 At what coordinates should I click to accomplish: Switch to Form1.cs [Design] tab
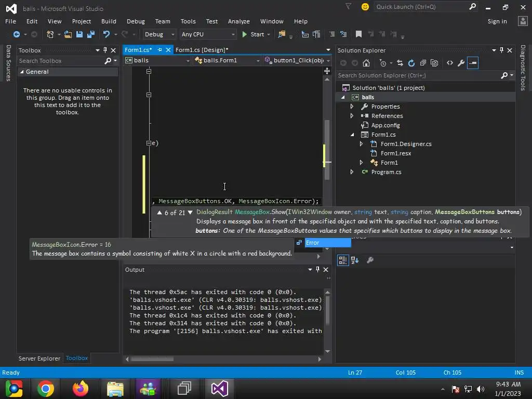click(202, 50)
